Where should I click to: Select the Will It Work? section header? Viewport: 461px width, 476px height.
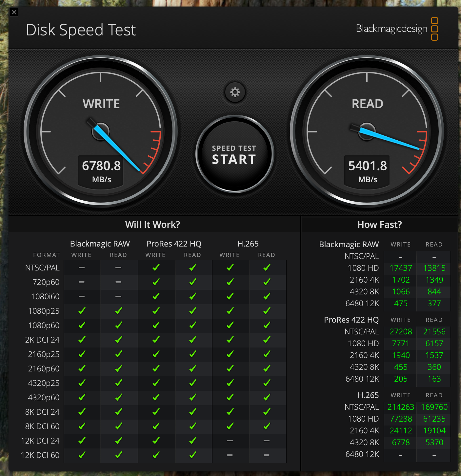pyautogui.click(x=152, y=224)
